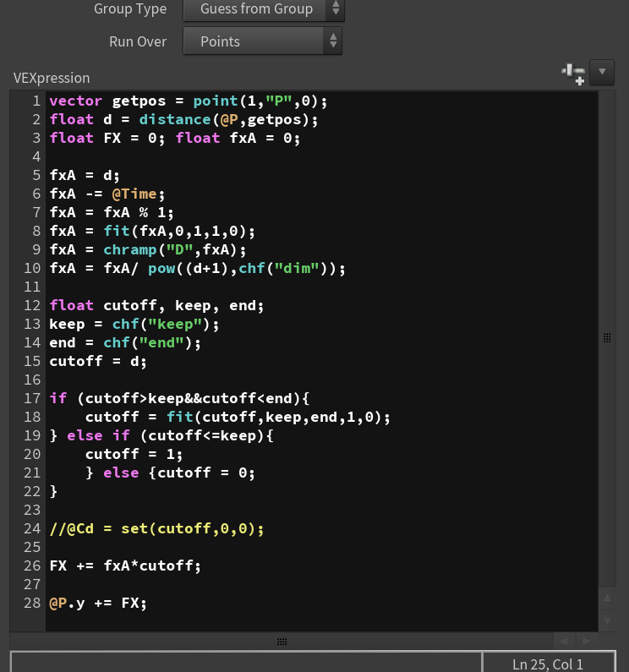629x672 pixels.
Task: Click 'FX += fxA*cutoff;' on line 26
Action: pyautogui.click(x=125, y=566)
